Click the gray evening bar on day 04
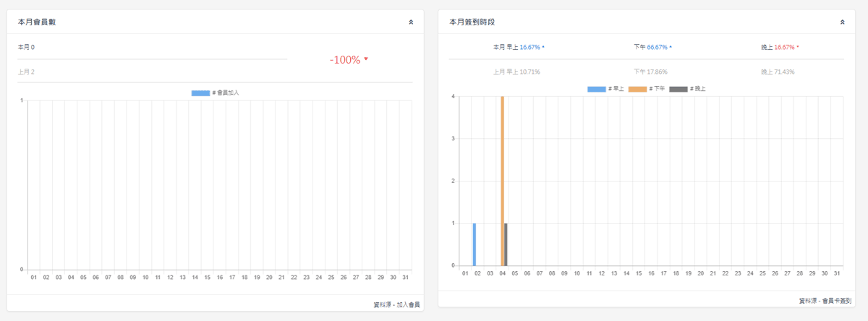The image size is (868, 321). click(x=506, y=244)
